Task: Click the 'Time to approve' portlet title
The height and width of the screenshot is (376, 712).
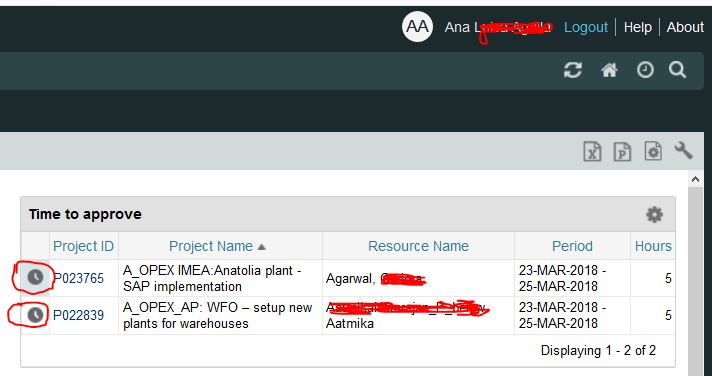Action: pyautogui.click(x=85, y=214)
